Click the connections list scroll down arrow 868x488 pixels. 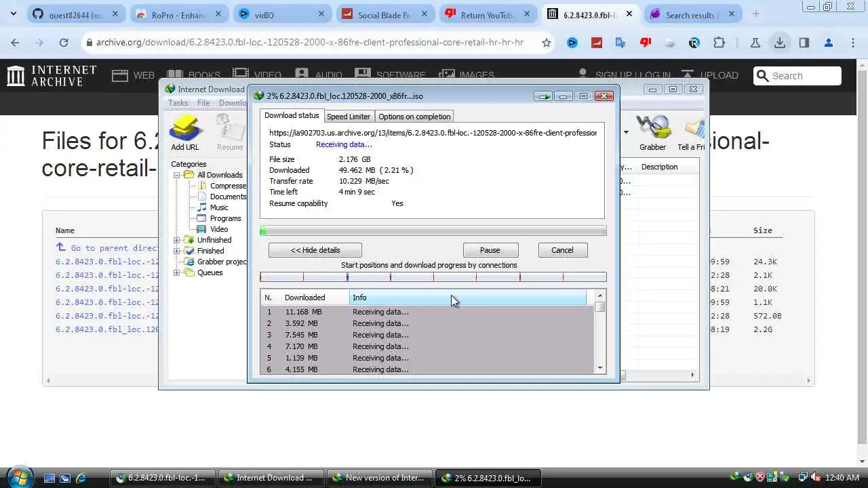point(600,368)
